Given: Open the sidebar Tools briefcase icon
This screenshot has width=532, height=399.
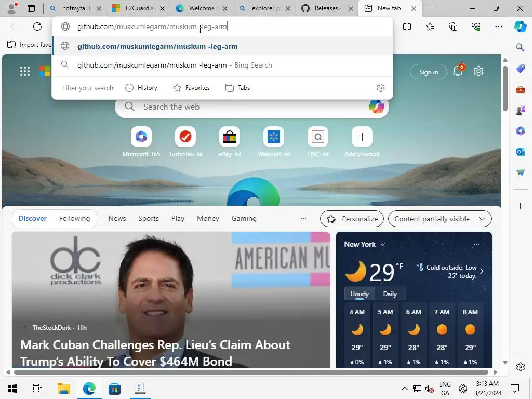Looking at the screenshot, I should [x=520, y=89].
